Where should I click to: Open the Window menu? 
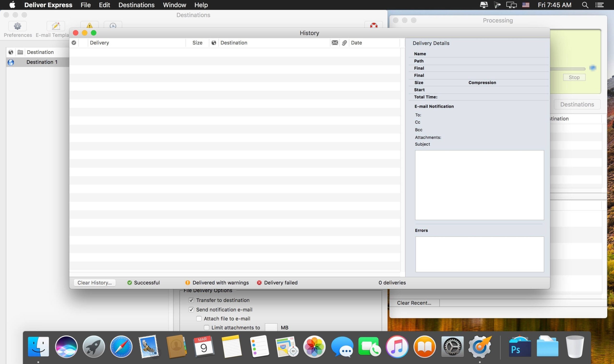click(x=174, y=5)
